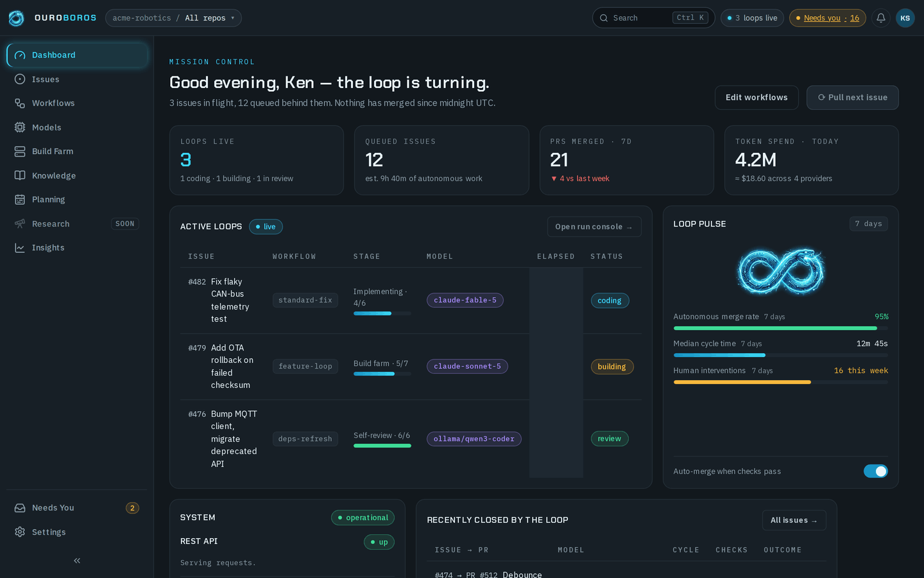Click the Issues sidebar icon

point(20,79)
